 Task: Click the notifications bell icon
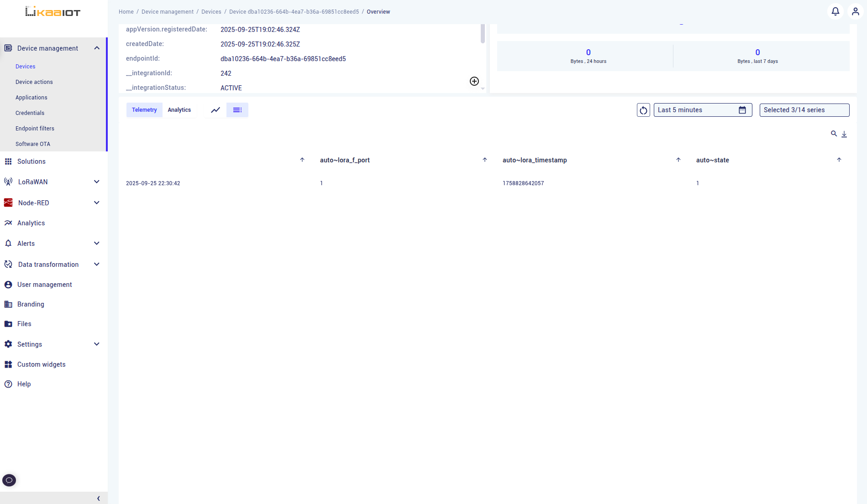pyautogui.click(x=835, y=11)
